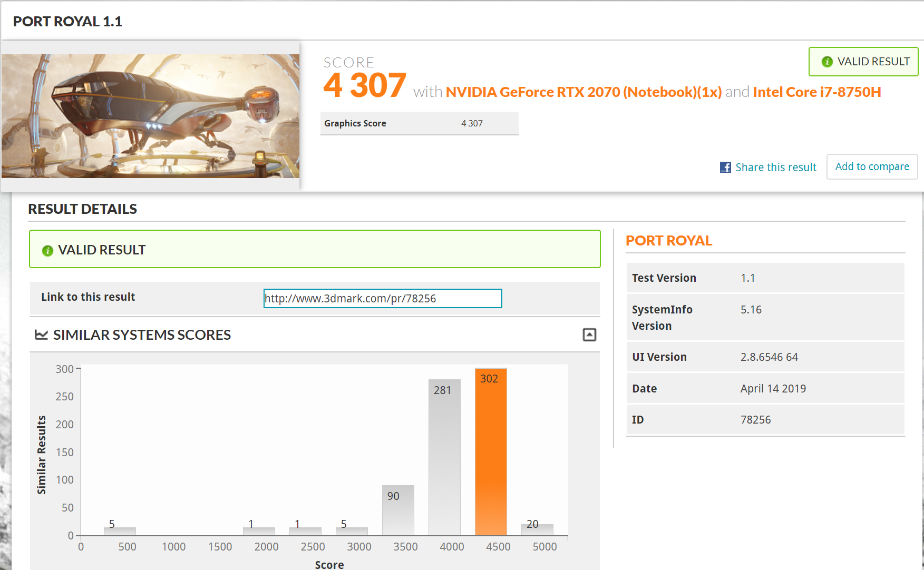Screen dimensions: 924x570
Task: Click the SystemInfo Version value 5.16
Action: click(x=751, y=310)
